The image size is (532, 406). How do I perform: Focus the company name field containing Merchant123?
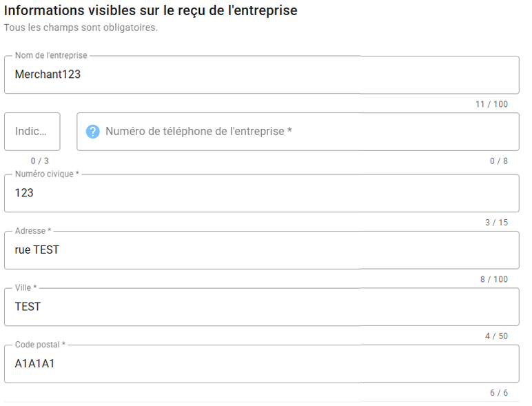pyautogui.click(x=262, y=74)
